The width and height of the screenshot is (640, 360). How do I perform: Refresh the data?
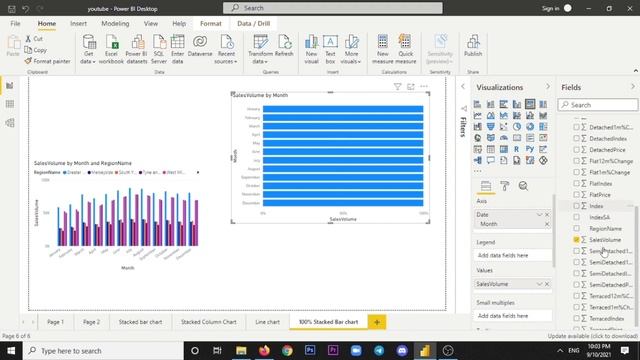[x=284, y=46]
